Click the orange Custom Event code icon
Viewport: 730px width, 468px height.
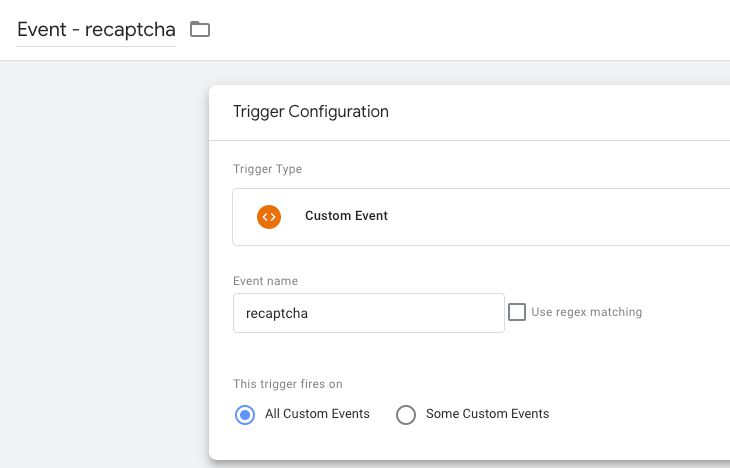pyautogui.click(x=269, y=217)
